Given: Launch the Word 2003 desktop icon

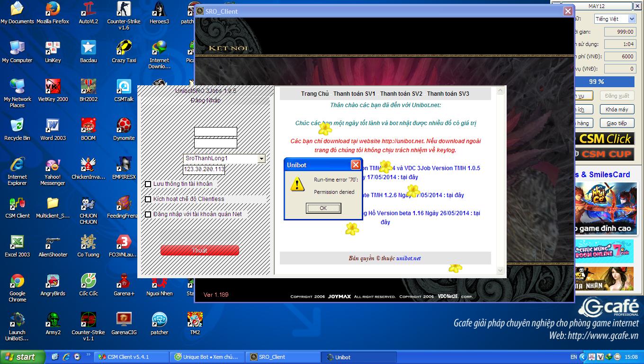Looking at the screenshot, I should [x=53, y=129].
